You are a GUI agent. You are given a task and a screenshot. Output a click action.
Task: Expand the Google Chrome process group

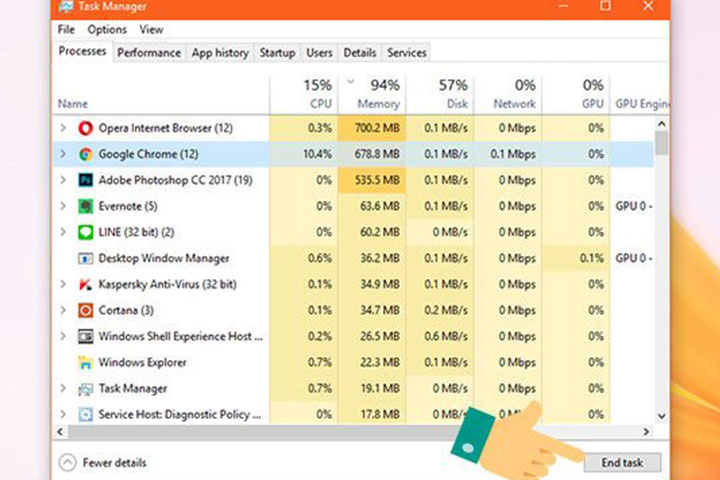click(63, 154)
